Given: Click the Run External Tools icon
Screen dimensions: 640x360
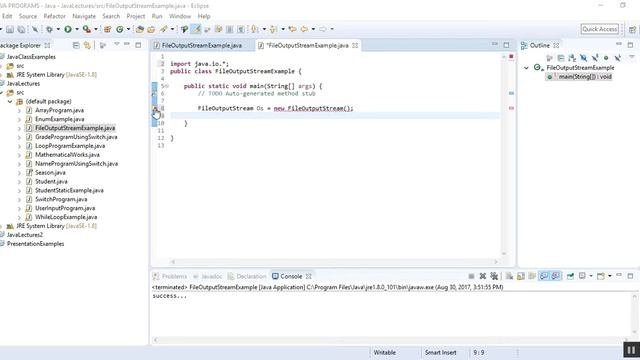Looking at the screenshot, I should [87, 29].
